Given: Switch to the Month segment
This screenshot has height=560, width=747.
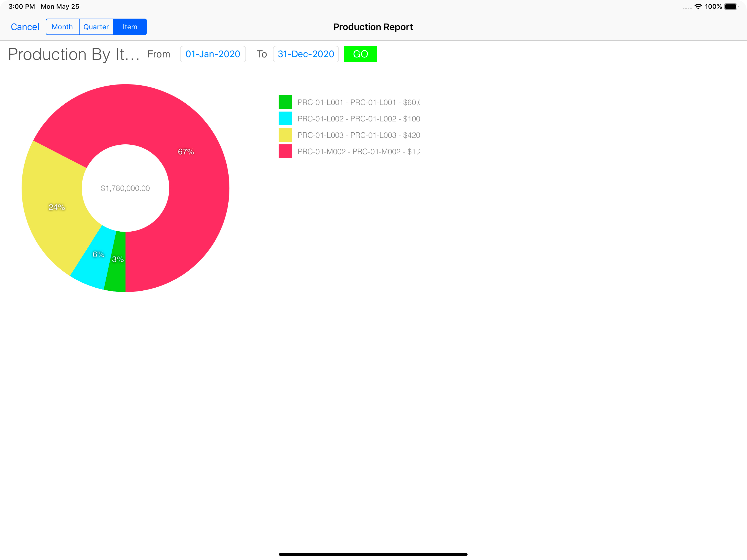Looking at the screenshot, I should [62, 27].
